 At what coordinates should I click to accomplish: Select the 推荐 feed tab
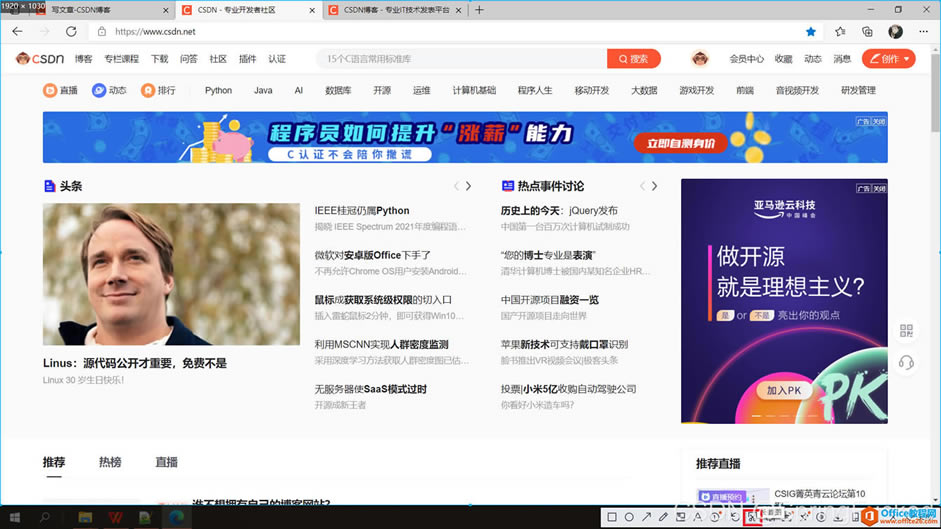tap(53, 462)
